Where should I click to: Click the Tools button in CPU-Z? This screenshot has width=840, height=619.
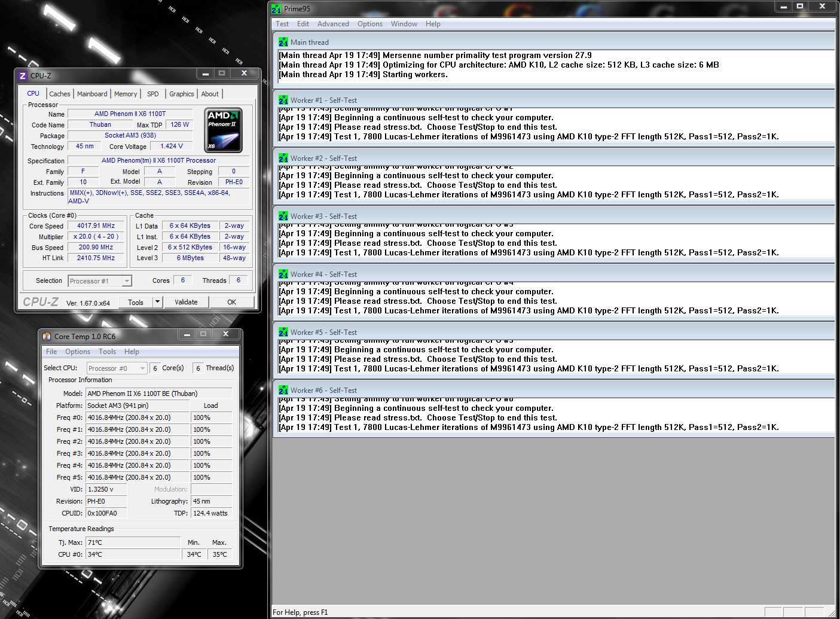(136, 302)
